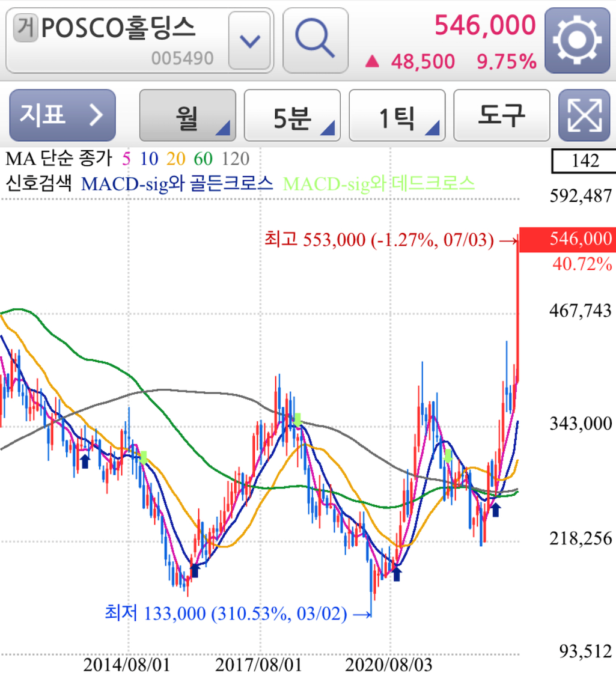This screenshot has width=616, height=679.
Task: Click the 2017/08/01 date label
Action: [258, 665]
